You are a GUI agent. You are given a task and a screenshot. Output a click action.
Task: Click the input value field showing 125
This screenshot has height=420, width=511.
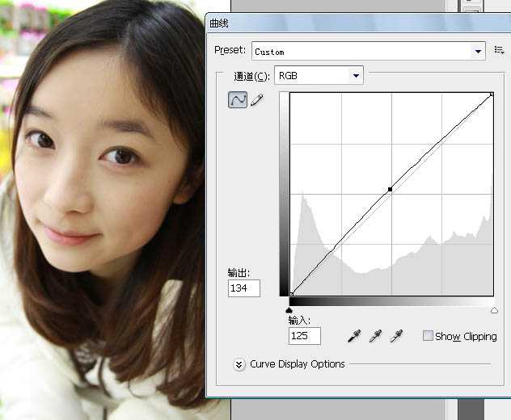[x=304, y=336]
